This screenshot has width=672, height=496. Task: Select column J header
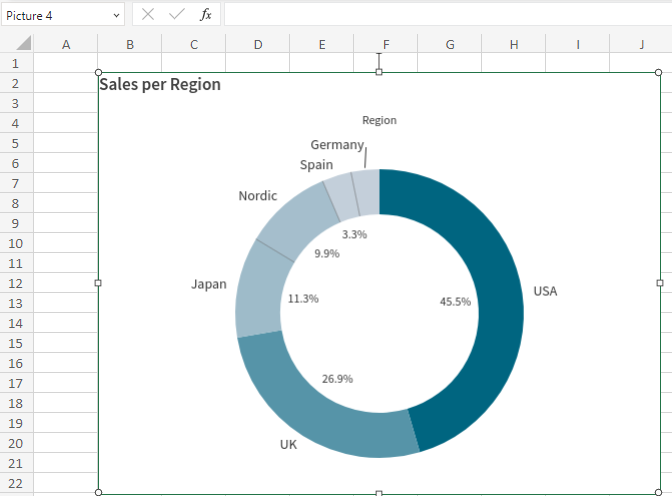click(x=641, y=44)
